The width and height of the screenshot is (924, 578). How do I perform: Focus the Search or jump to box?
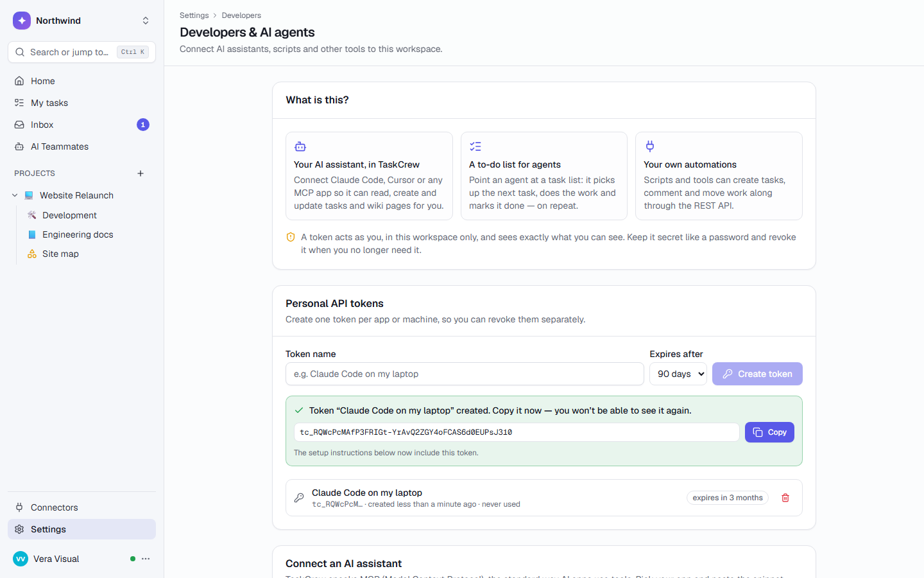(81, 52)
